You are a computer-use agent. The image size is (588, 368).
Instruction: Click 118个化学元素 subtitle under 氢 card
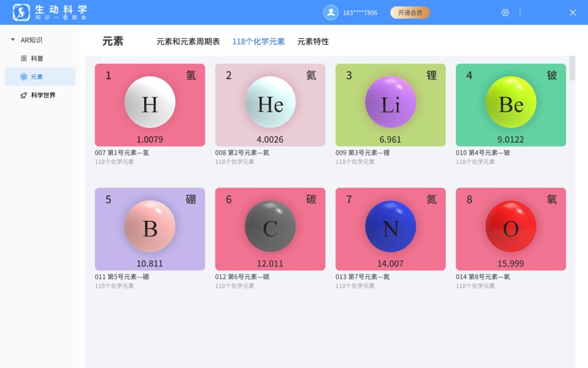pos(115,162)
